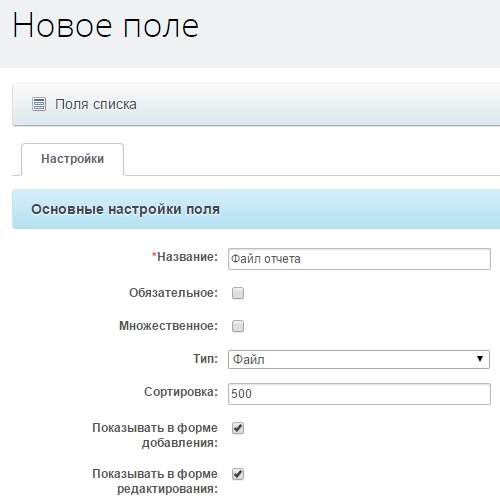Click the Сортировка label
Screen dimensions: 500x503
(x=181, y=392)
